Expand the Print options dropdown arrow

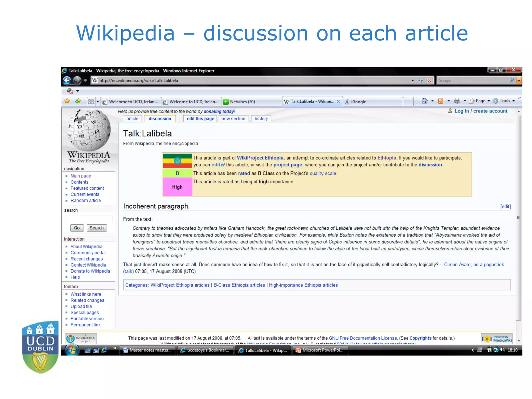(x=465, y=101)
